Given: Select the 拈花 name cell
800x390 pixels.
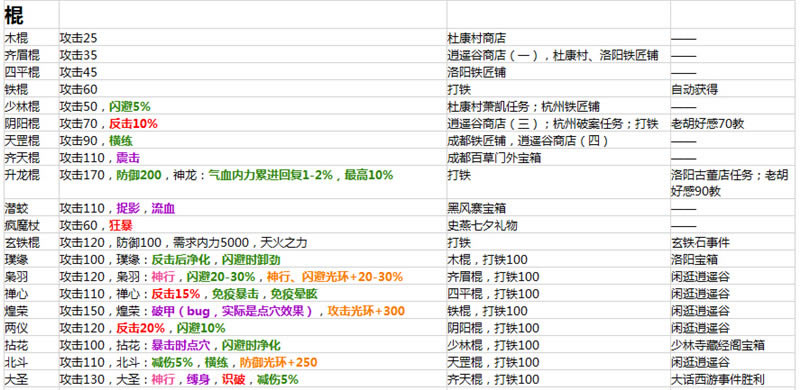Looking at the screenshot, I should point(31,345).
